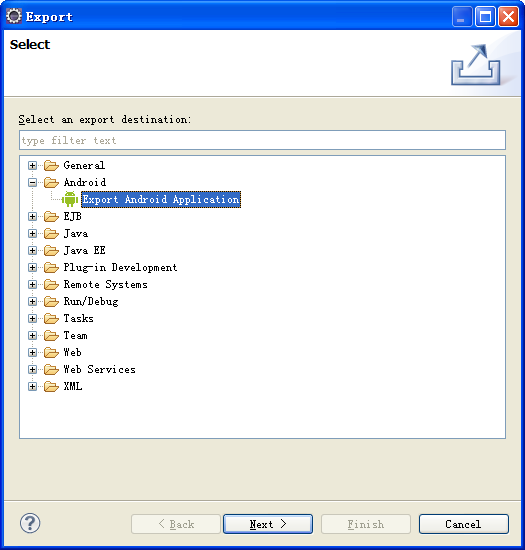Select the Tasks tree item
The height and width of the screenshot is (550, 525).
[79, 318]
